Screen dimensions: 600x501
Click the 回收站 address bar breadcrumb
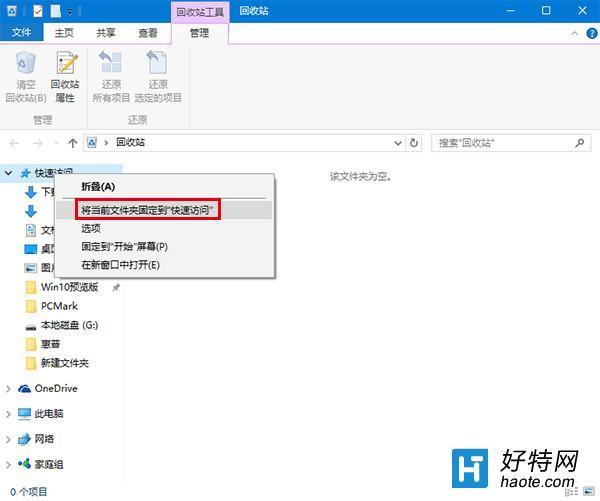point(130,142)
